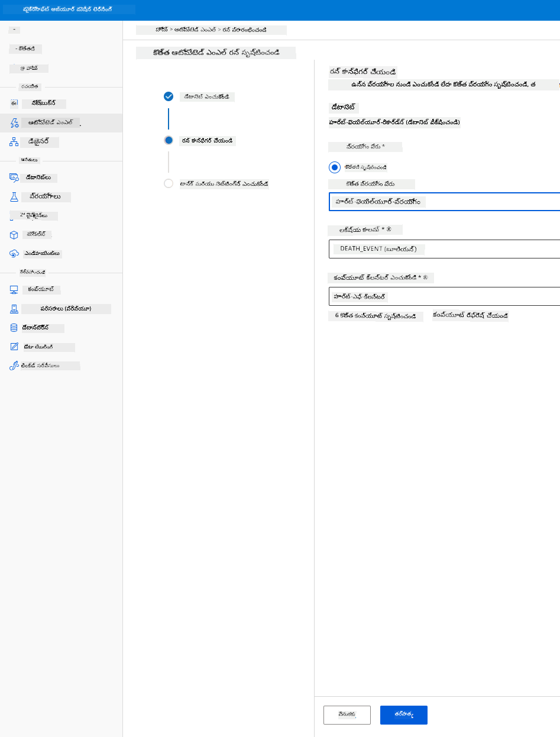Open the Datastores cylinder icon

[x=14, y=328]
